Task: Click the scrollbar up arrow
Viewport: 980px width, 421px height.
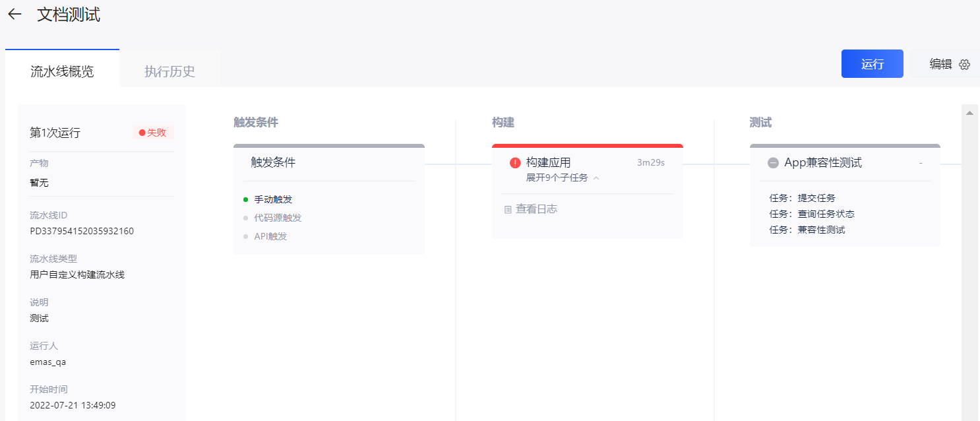Action: [969, 113]
